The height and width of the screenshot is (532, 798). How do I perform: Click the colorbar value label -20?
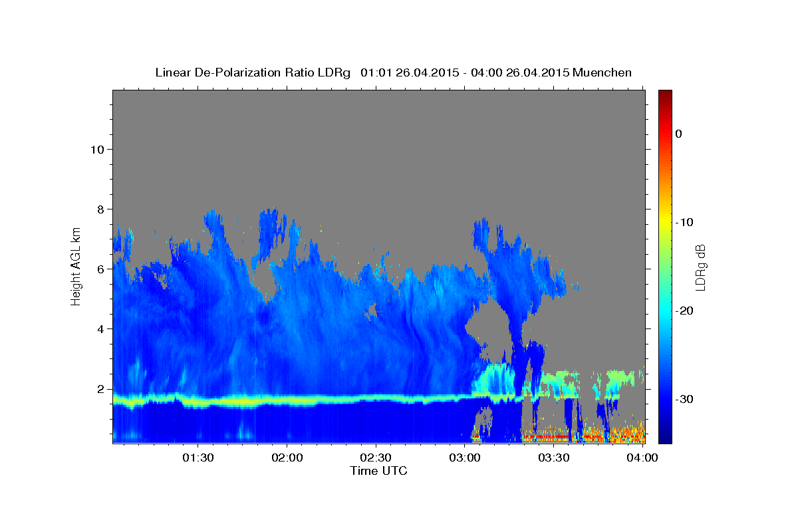pos(685,311)
